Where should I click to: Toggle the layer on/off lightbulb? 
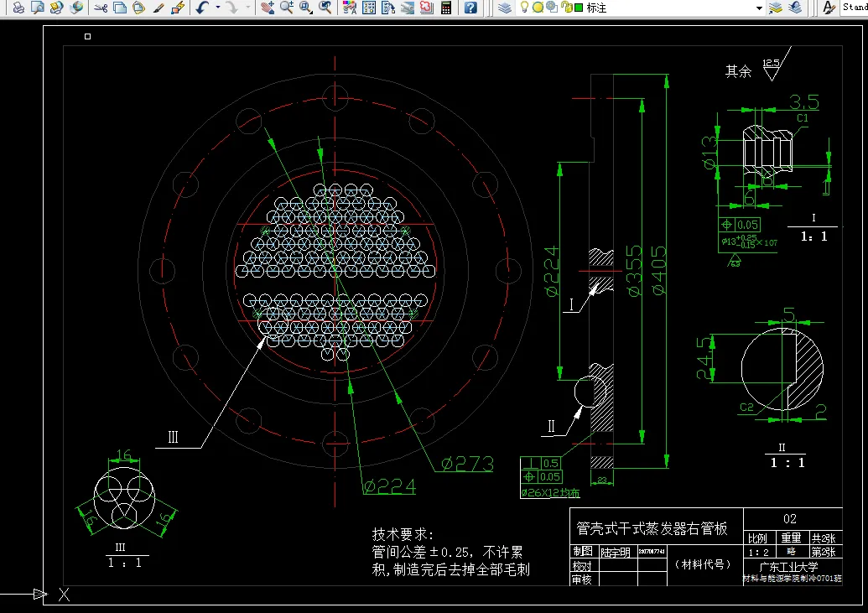[524, 8]
